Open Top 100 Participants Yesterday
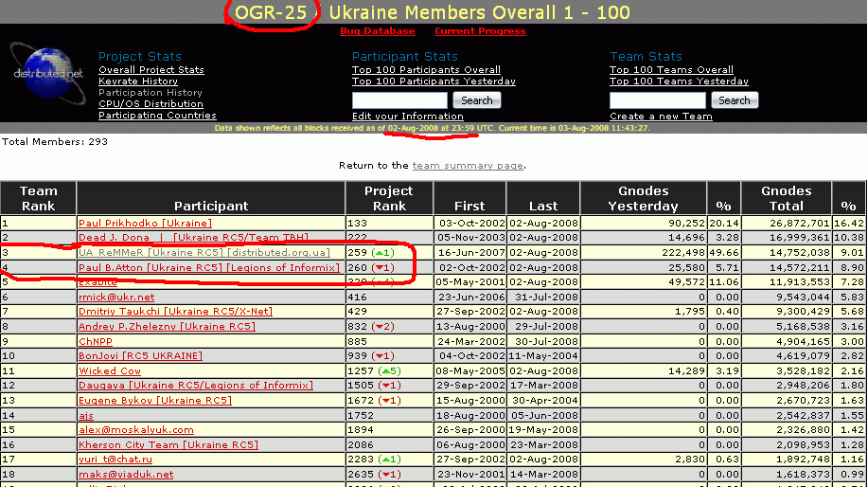868x487 pixels. (x=434, y=81)
